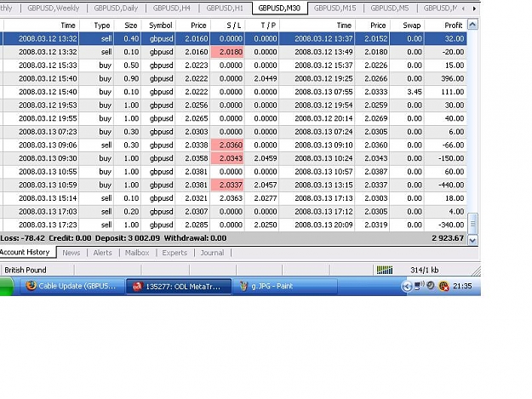The image size is (532, 399).
Task: Select the order opened 2008.03.12 19:53
Action: 233,105
